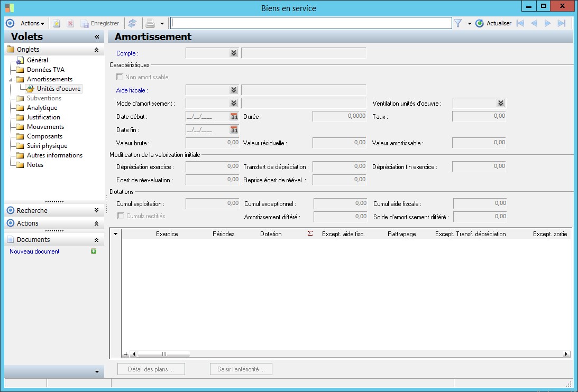Click the Nouveau document link

34,251
